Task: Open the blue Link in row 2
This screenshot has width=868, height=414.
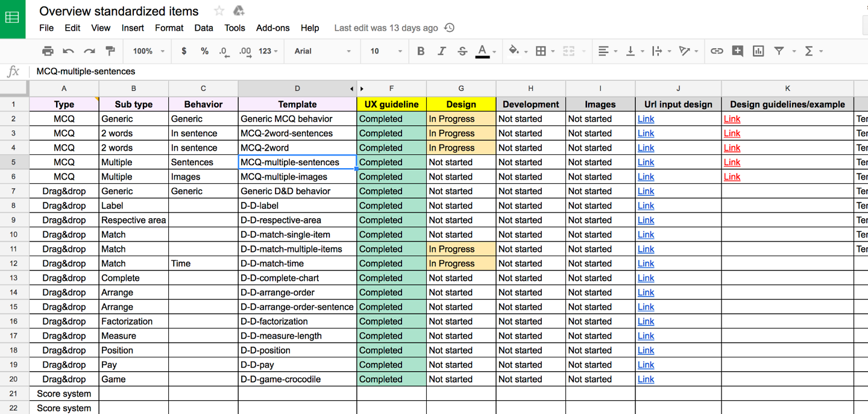Action: pyautogui.click(x=646, y=119)
